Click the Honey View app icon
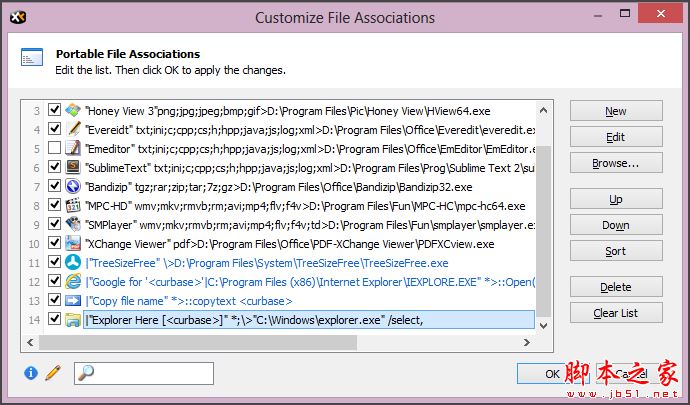 (73, 110)
